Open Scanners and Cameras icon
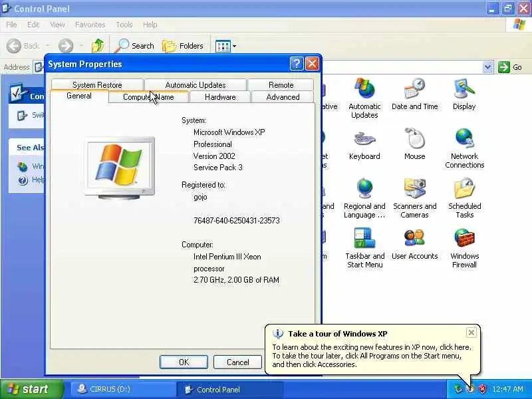Screen dimensions: 532x399 (x=414, y=198)
